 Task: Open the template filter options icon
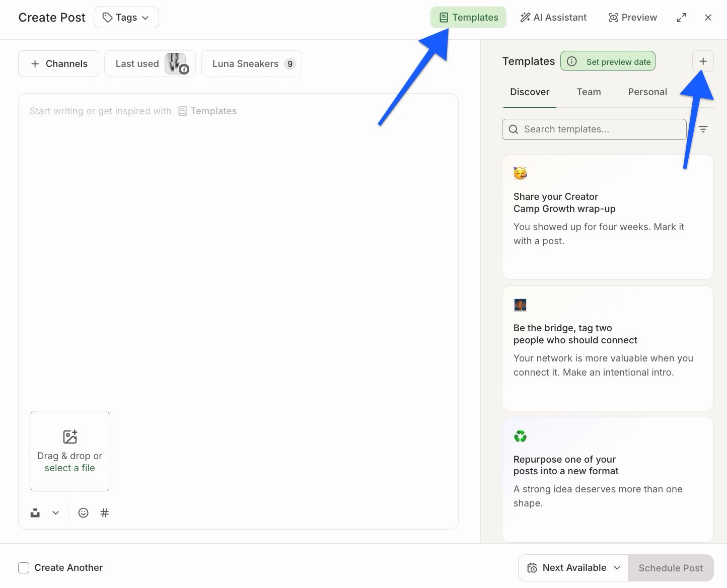click(703, 129)
